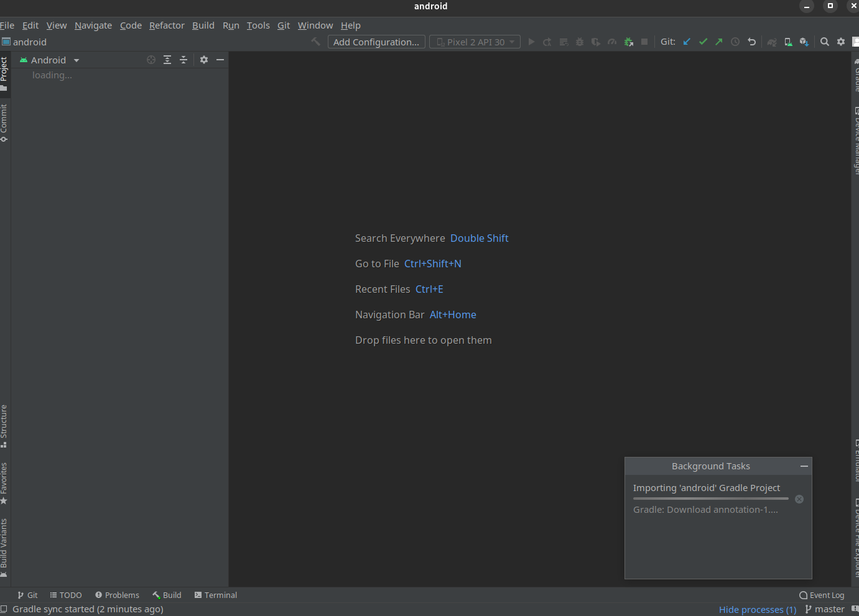Open the TODO tool window
This screenshot has width=859, height=616.
66,595
